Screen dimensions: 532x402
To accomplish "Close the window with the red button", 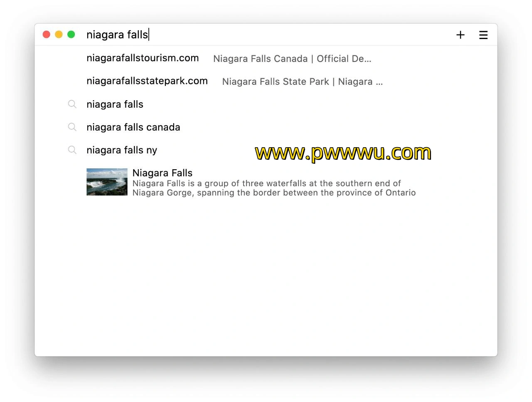I will (x=47, y=35).
